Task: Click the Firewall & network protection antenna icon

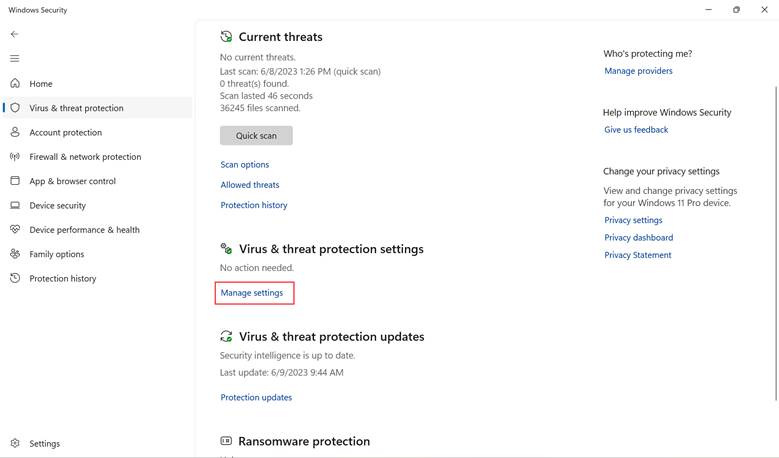Action: click(x=15, y=156)
